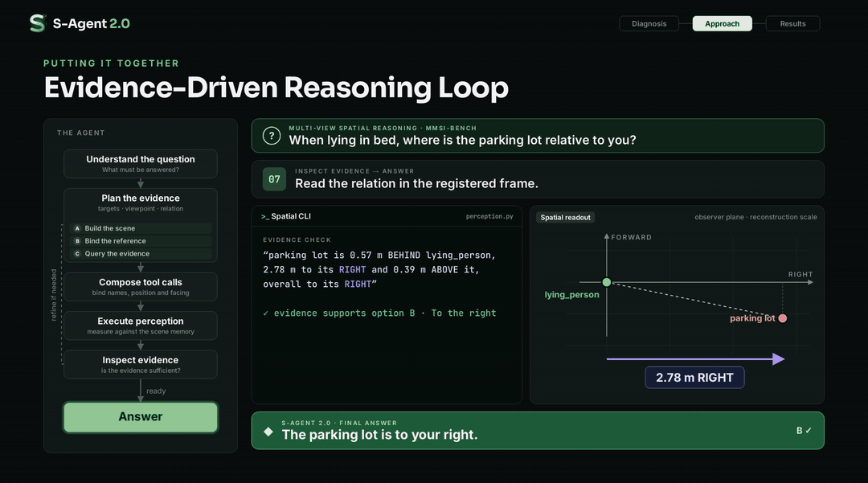The height and width of the screenshot is (483, 868).
Task: Click the red parking lot dot
Action: point(783,318)
